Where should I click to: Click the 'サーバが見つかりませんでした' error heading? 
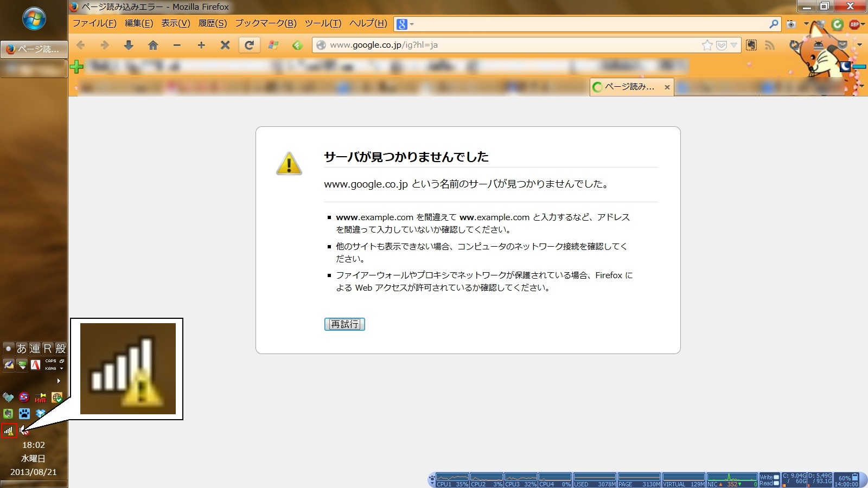pos(406,157)
